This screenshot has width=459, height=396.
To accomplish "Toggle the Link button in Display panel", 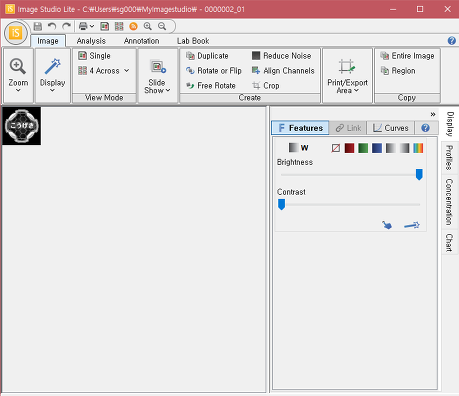I will [x=348, y=128].
